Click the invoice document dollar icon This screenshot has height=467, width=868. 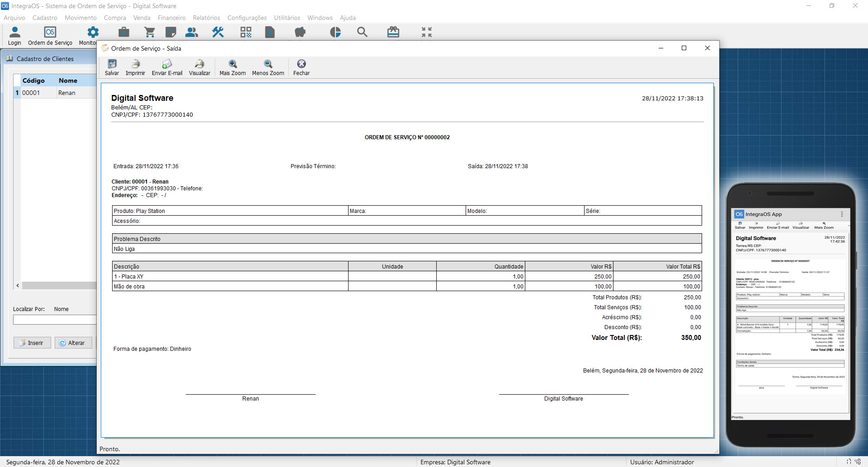pos(270,32)
